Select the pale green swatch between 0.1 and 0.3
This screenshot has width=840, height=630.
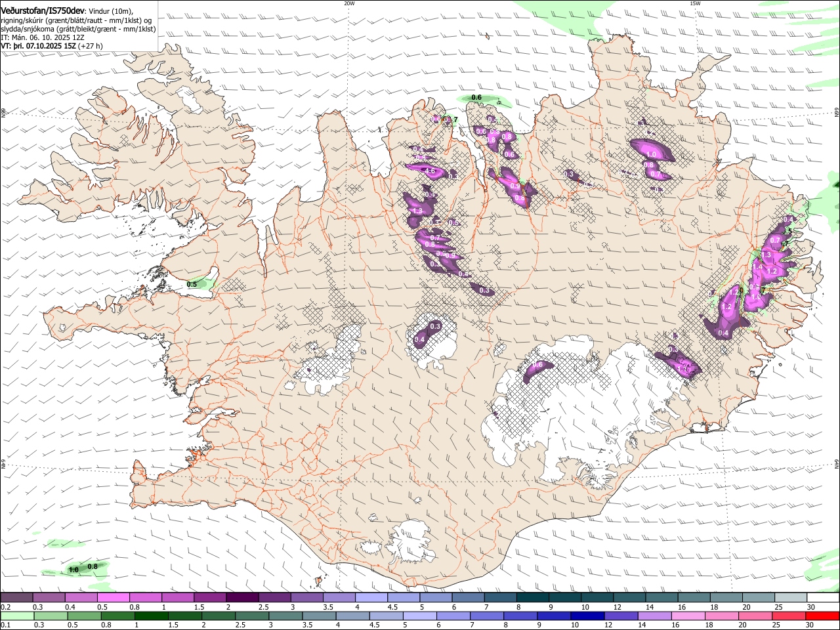pyautogui.click(x=16, y=615)
